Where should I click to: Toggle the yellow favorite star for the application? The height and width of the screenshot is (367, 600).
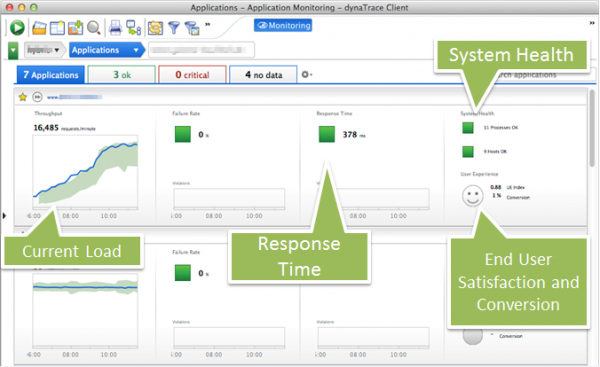click(23, 97)
